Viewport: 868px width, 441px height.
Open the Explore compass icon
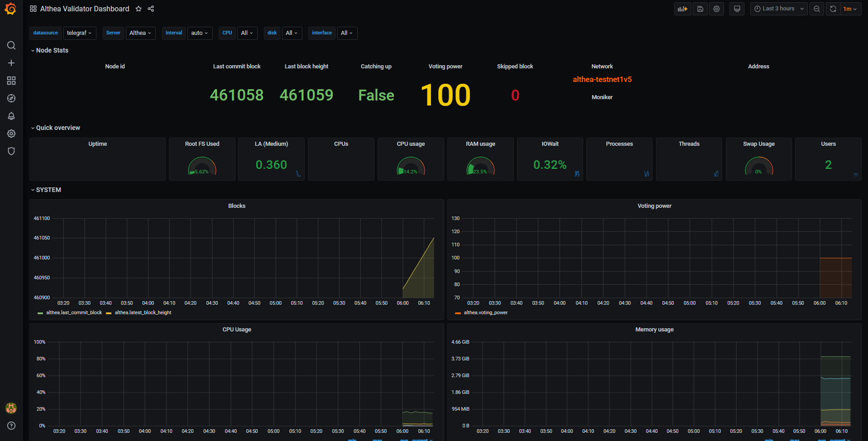11,98
